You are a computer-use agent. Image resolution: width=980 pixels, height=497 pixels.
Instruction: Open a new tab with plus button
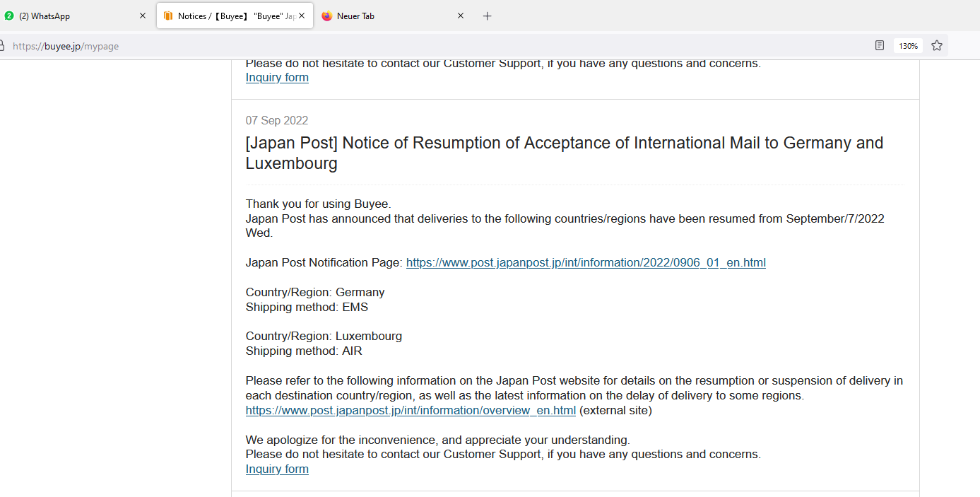(x=487, y=16)
